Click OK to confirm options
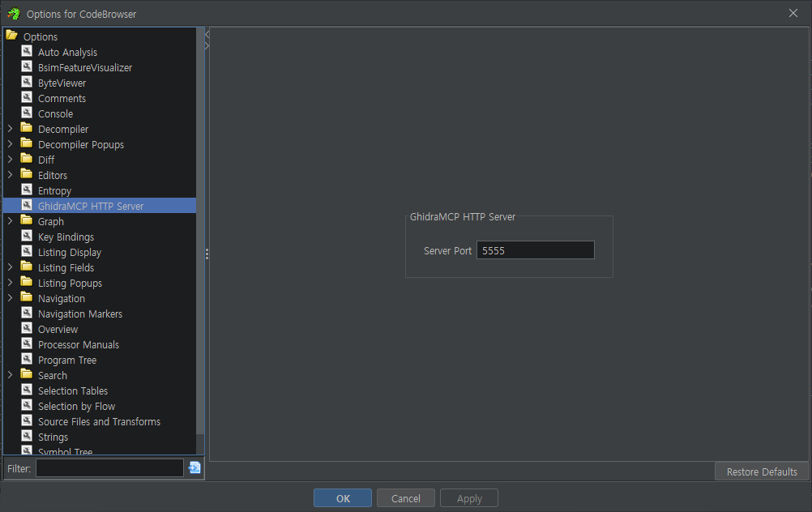The width and height of the screenshot is (812, 512). point(342,498)
